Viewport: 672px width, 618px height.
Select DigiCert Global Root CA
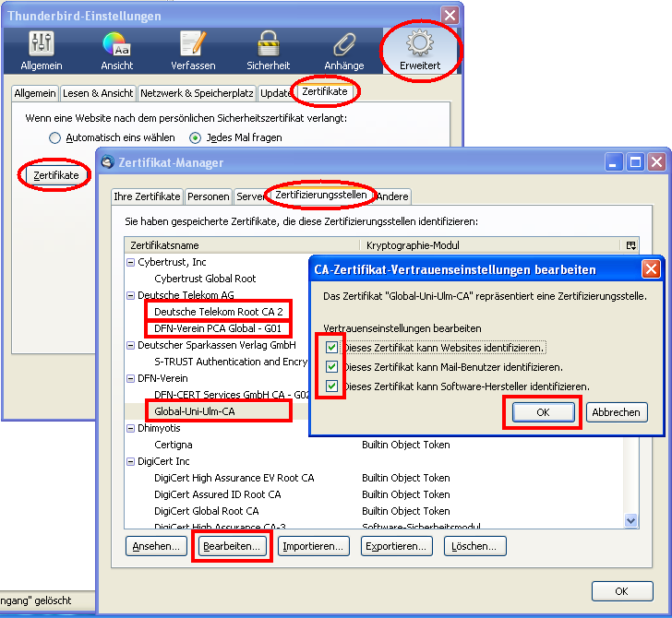[207, 511]
